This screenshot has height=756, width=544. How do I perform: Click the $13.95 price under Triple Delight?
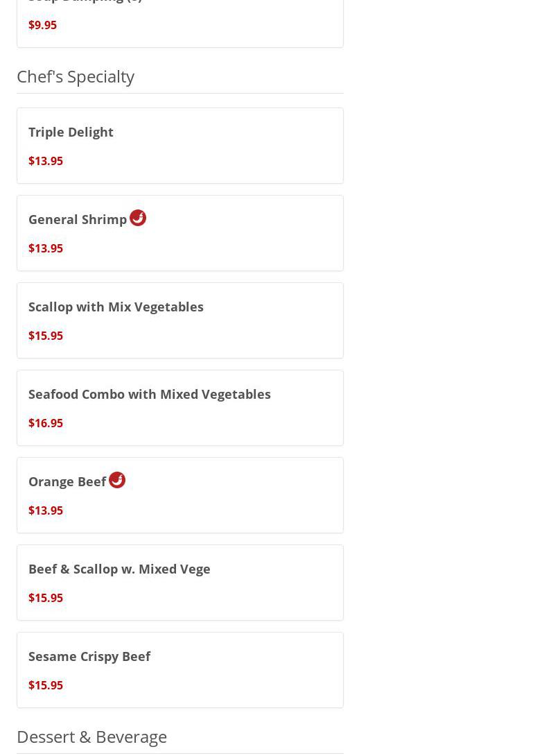[x=46, y=161]
